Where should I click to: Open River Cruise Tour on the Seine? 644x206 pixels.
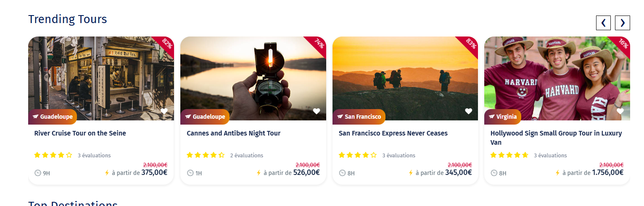[80, 133]
